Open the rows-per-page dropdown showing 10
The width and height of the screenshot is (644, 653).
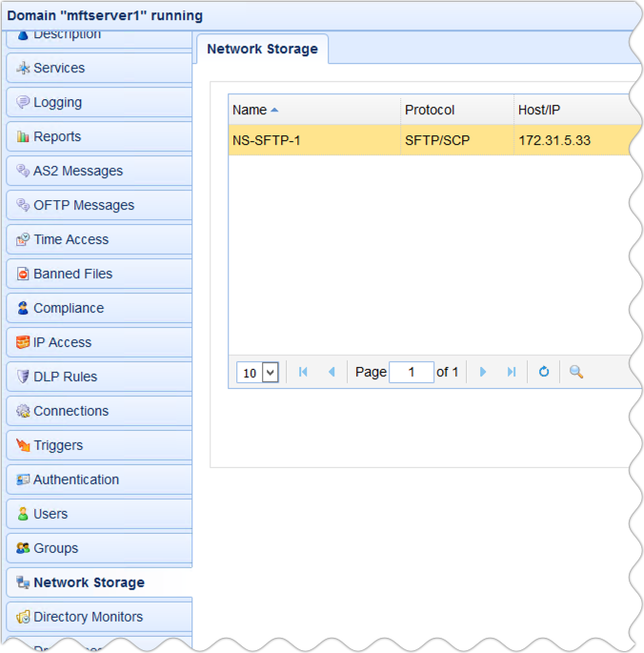pyautogui.click(x=258, y=373)
